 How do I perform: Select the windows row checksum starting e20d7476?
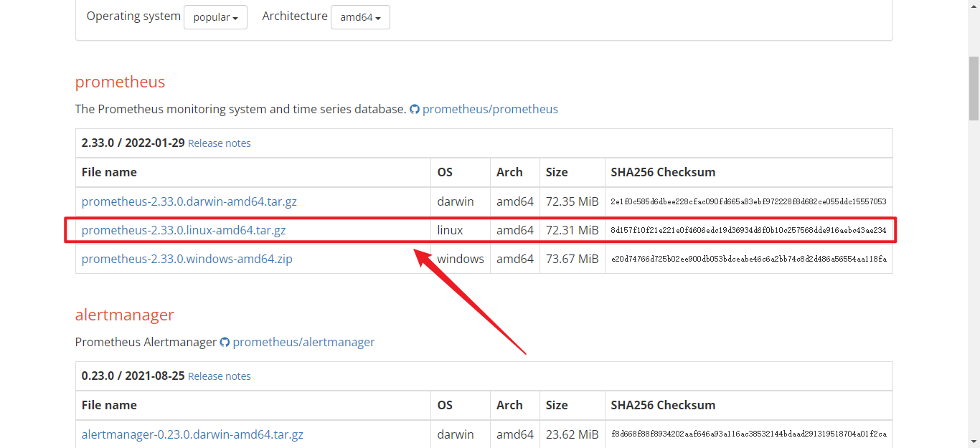click(748, 259)
